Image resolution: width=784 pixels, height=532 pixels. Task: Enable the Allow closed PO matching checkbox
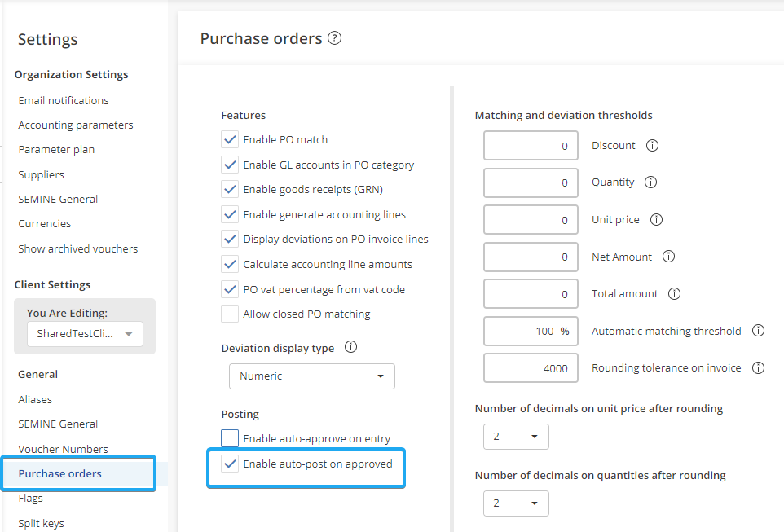point(230,314)
